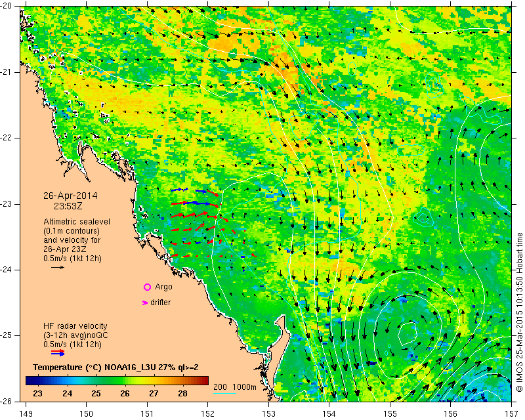Click the Altimetric sealevel label

pos(77,222)
